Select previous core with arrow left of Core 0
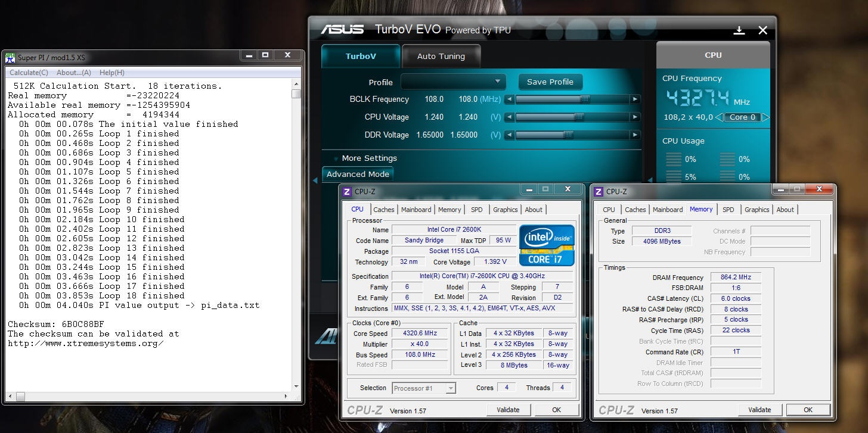This screenshot has height=433, width=868. [x=720, y=117]
